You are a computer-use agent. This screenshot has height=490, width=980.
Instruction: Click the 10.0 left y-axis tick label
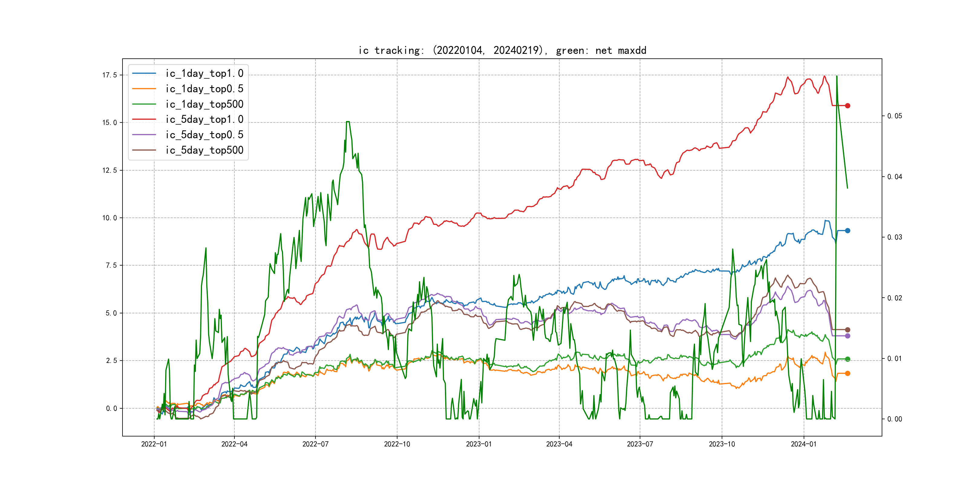coord(109,218)
